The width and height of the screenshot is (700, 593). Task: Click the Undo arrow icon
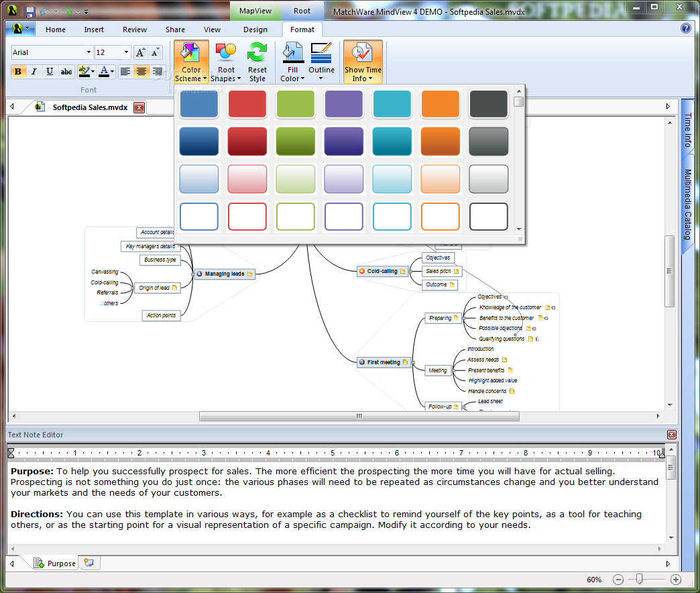tap(45, 11)
